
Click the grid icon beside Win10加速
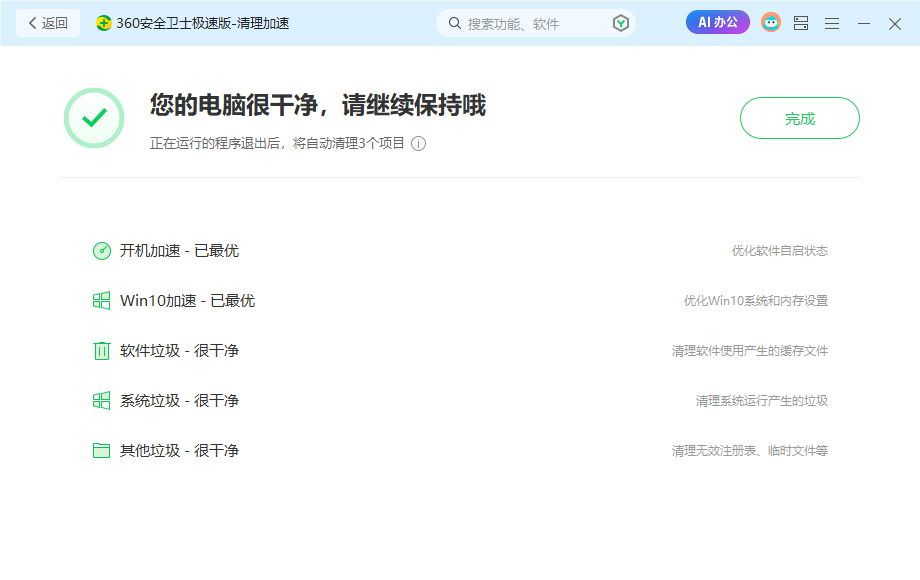click(x=100, y=300)
